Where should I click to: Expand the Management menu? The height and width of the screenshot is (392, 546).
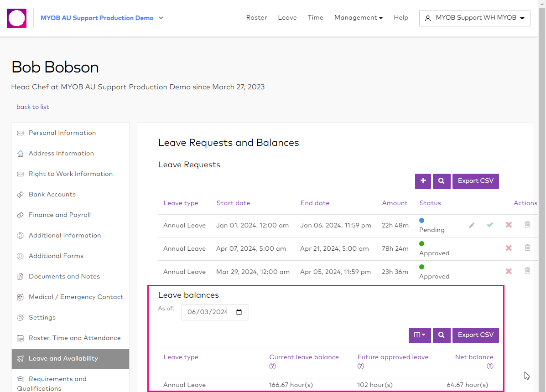(x=359, y=18)
